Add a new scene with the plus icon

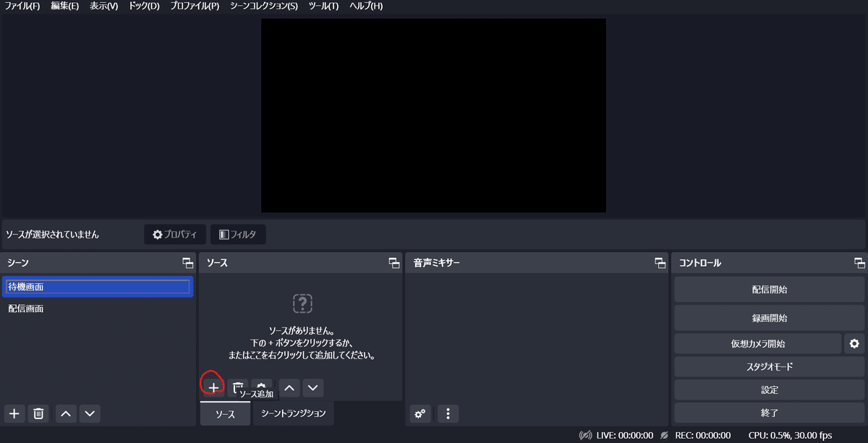click(14, 413)
